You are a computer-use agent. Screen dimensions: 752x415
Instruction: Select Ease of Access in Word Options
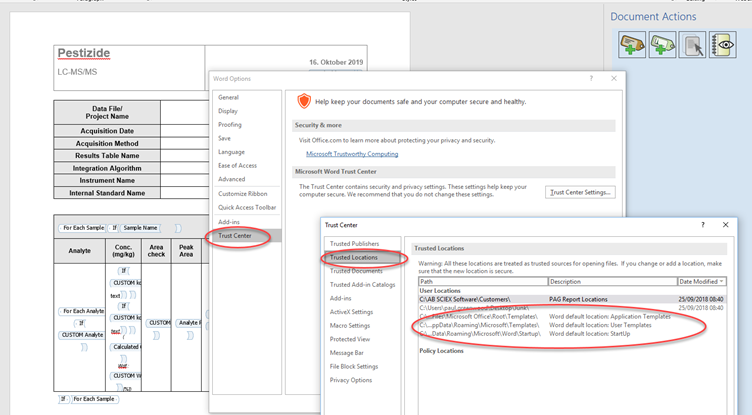(237, 166)
